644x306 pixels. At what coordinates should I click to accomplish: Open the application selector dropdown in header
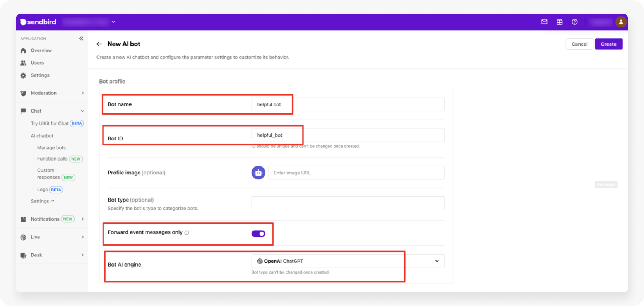(x=113, y=22)
